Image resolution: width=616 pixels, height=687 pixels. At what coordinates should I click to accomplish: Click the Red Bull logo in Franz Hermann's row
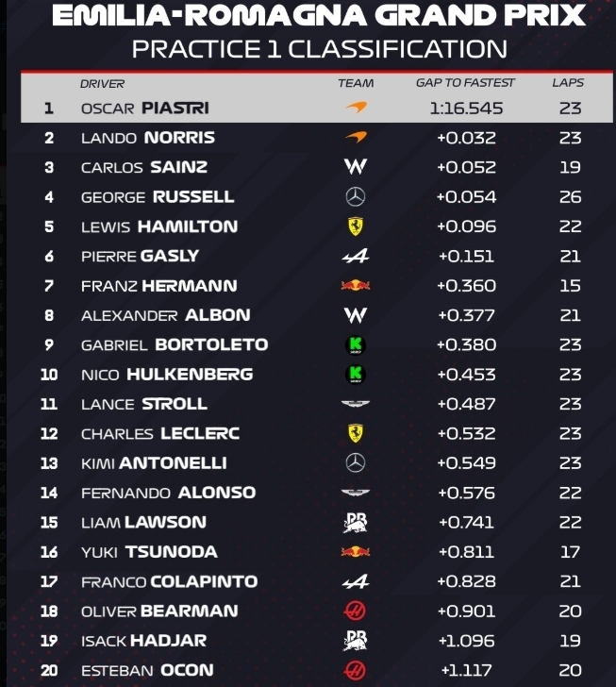coord(356,285)
